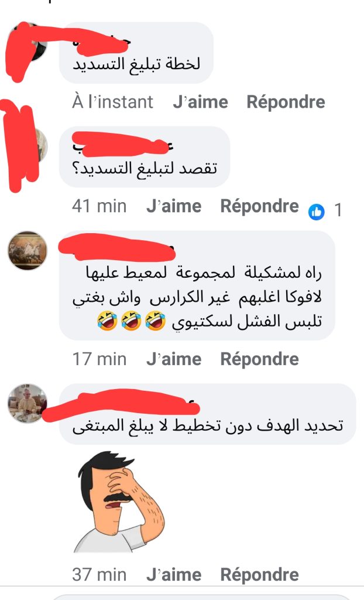Click the comment bubble above the facepalm sticker

[x=208, y=414]
